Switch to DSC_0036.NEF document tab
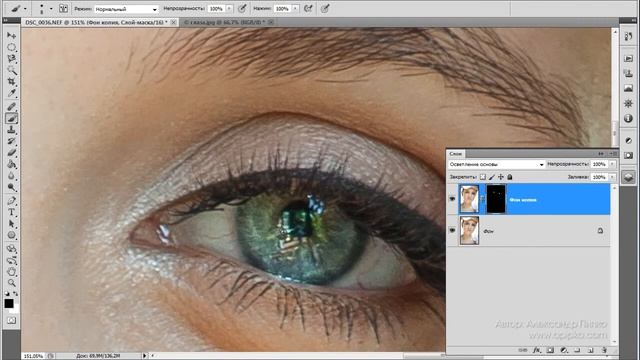The height and width of the screenshot is (360, 640). pos(96,22)
